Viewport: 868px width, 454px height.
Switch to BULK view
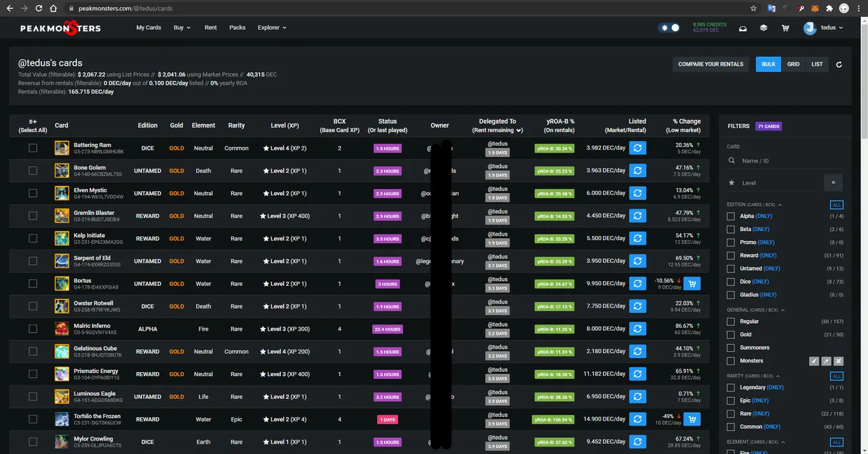coord(768,64)
